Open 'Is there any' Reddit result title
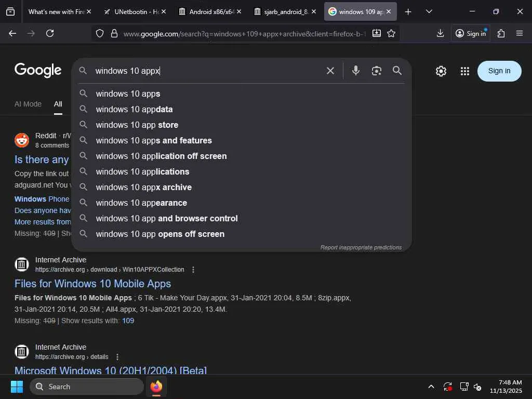532x399 pixels. tap(42, 159)
